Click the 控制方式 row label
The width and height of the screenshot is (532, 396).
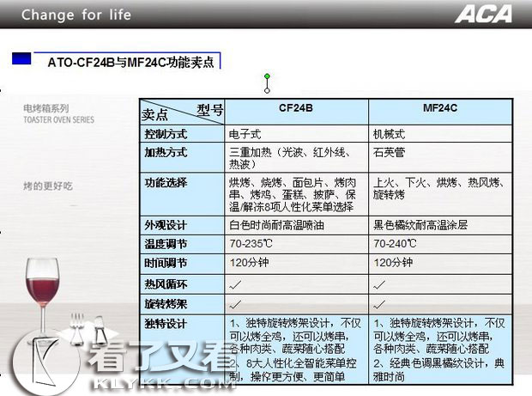(166, 134)
